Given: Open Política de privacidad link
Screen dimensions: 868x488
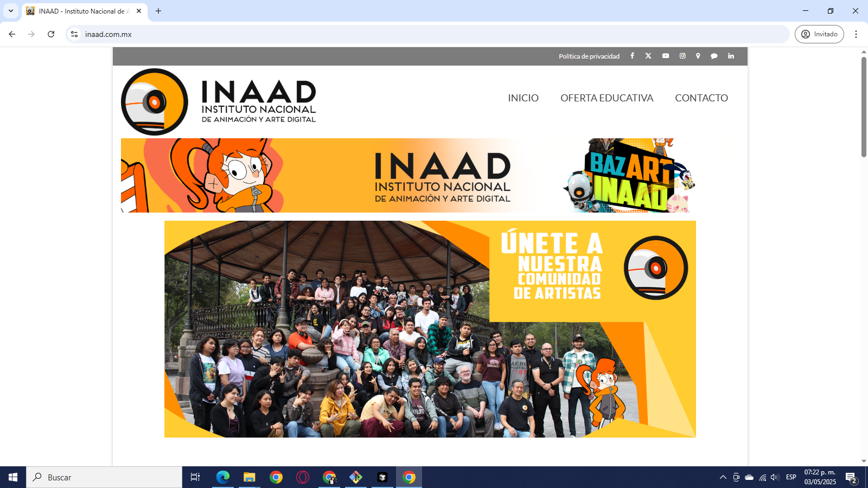Looking at the screenshot, I should (x=589, y=56).
